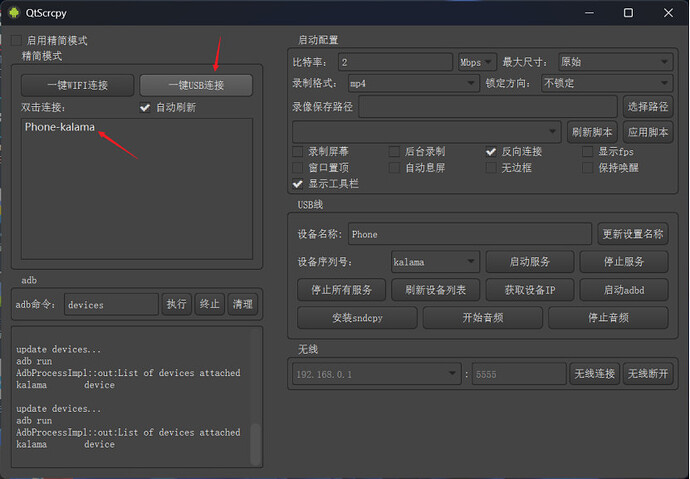Open the Mbps unit dropdown
This screenshot has height=479, width=690.
coord(483,62)
